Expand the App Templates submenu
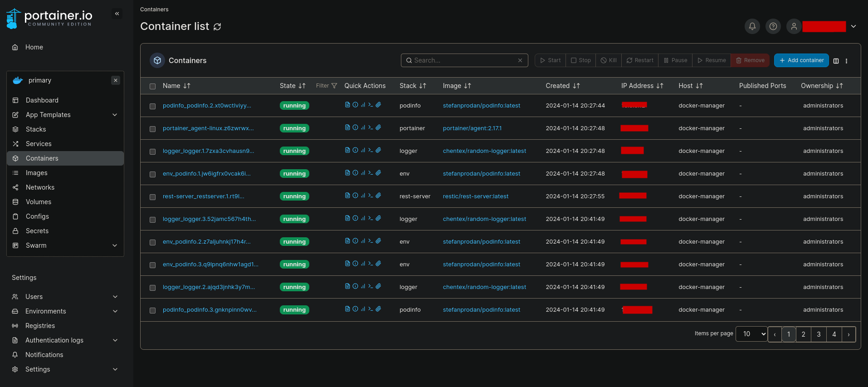868x387 pixels. point(115,115)
